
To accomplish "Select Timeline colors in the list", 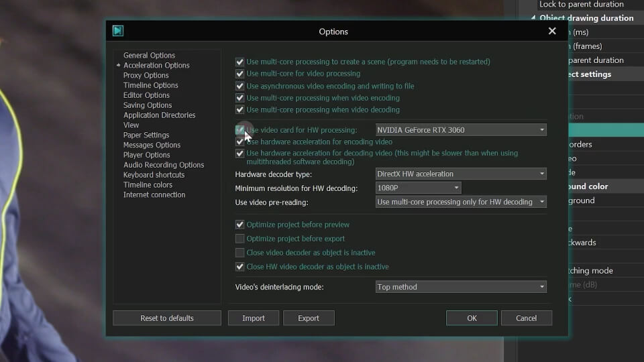I will pyautogui.click(x=148, y=185).
